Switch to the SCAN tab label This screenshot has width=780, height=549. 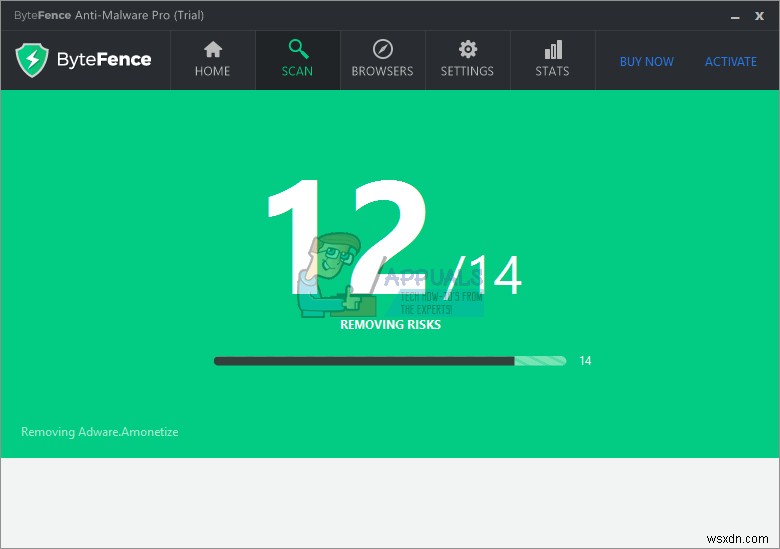tap(297, 71)
